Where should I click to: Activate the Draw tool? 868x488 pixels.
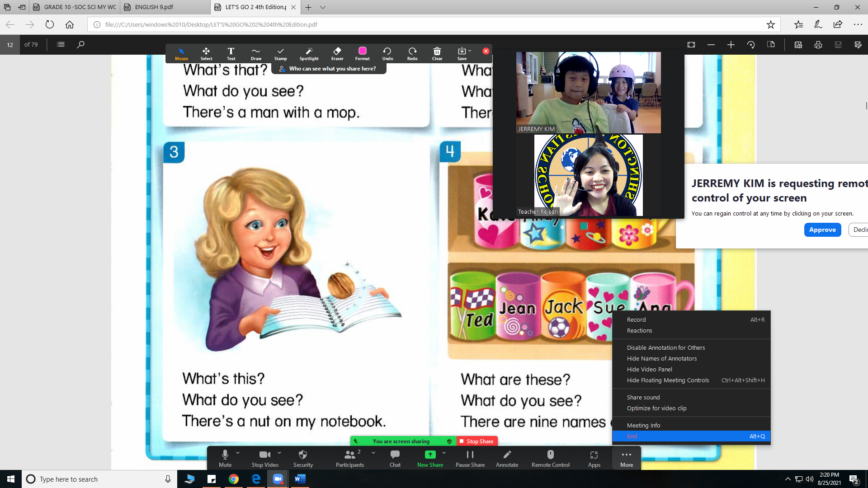pyautogui.click(x=256, y=53)
